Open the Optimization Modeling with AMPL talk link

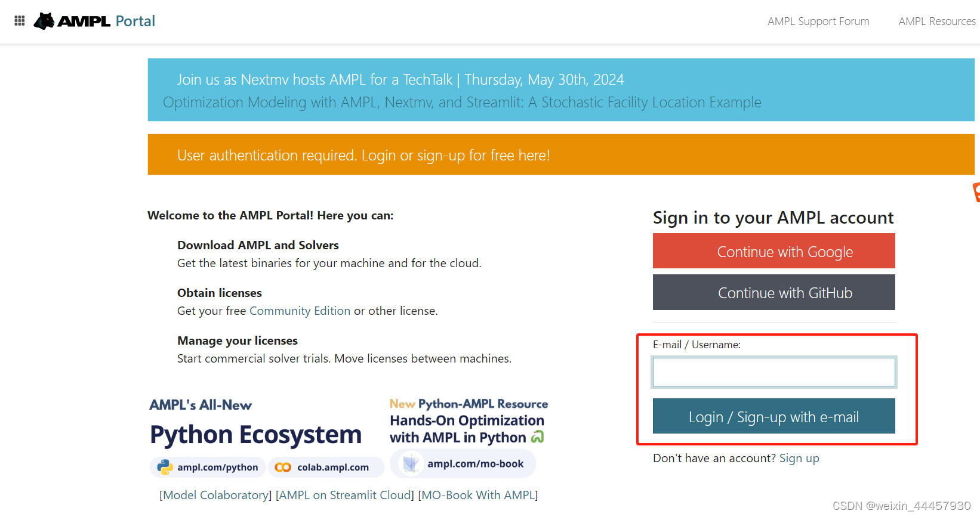(x=462, y=103)
